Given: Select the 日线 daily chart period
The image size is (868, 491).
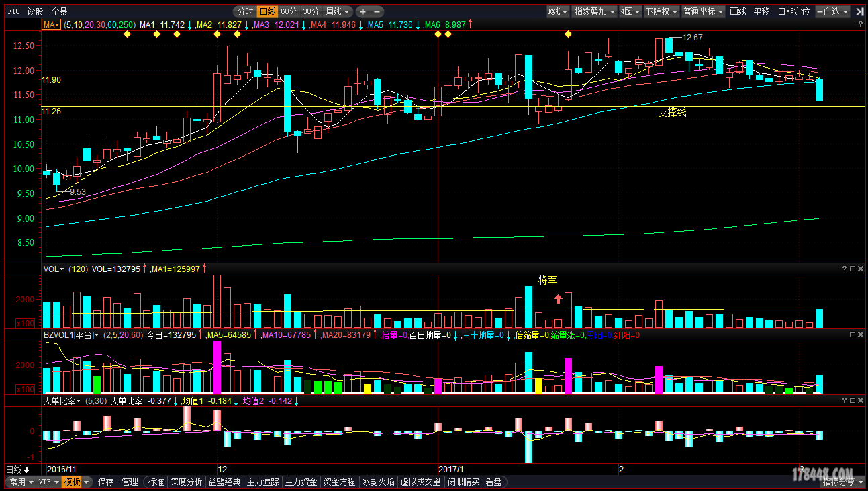Looking at the screenshot, I should coord(267,11).
